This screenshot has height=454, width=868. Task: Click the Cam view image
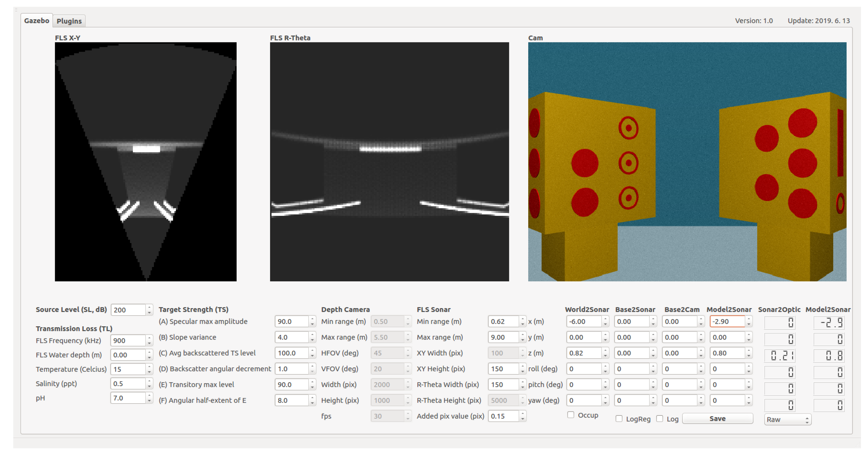pyautogui.click(x=687, y=162)
